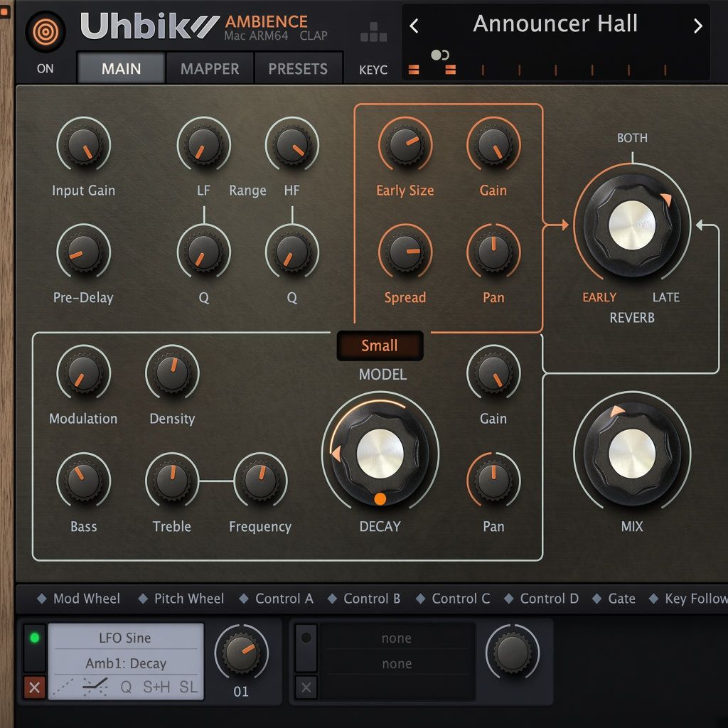
Task: Click the HF range knob
Action: 292,144
